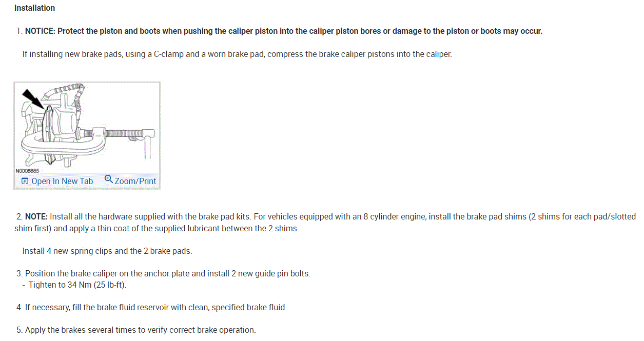
Task: Click the Tighten to 34 Nm torque line
Action: [x=77, y=285]
